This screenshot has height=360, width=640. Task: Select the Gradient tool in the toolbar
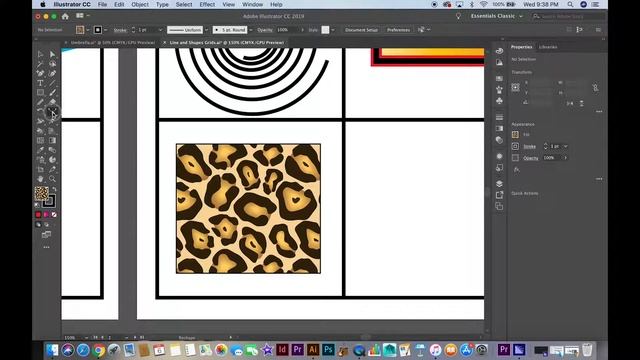52,140
